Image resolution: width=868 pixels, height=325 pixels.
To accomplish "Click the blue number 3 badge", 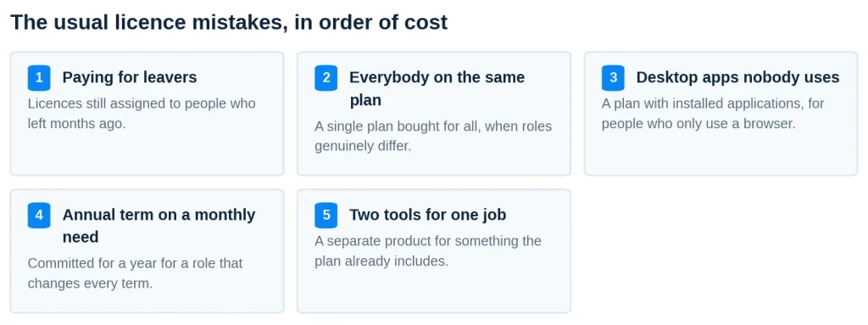I will point(613,78).
